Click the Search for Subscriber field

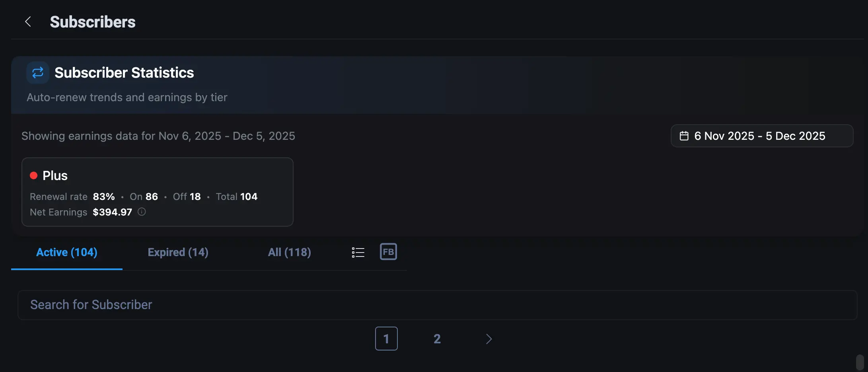[438, 305]
